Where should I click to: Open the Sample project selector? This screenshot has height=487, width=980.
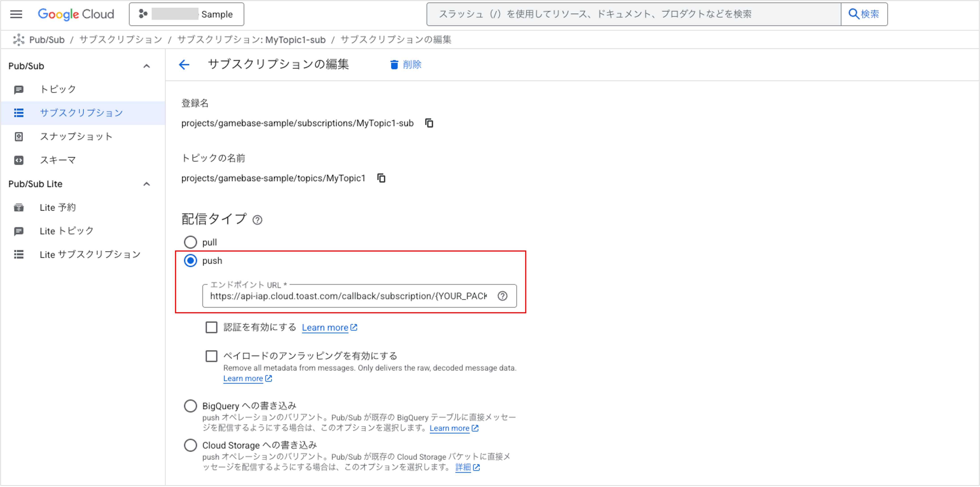pos(187,14)
